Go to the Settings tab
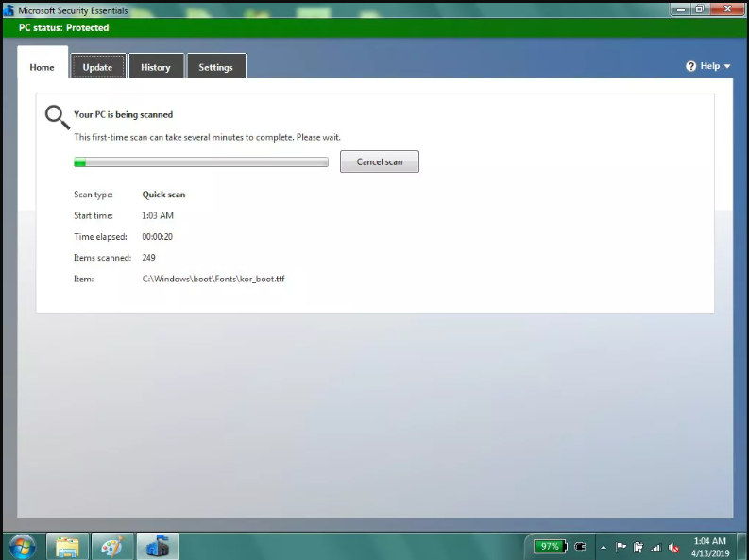 pyautogui.click(x=216, y=67)
